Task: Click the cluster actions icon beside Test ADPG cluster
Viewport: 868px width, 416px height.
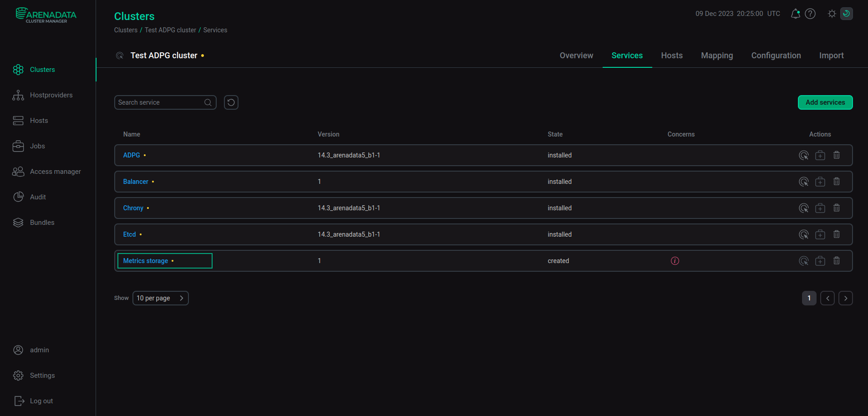Action: 120,56
